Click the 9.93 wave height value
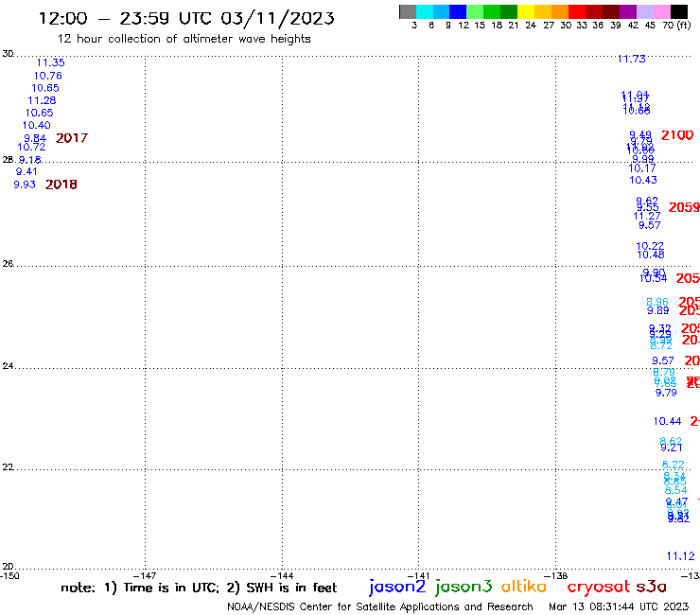Screen dimensions: 700x615 25,184
